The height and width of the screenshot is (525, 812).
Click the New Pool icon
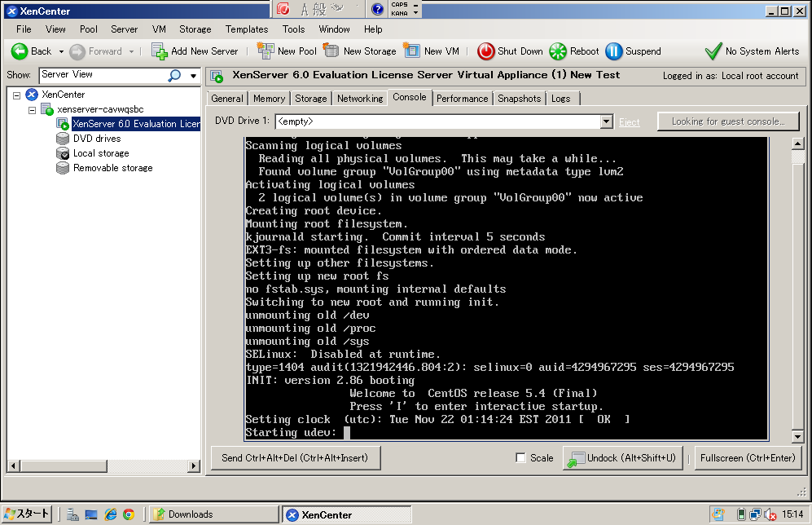266,51
